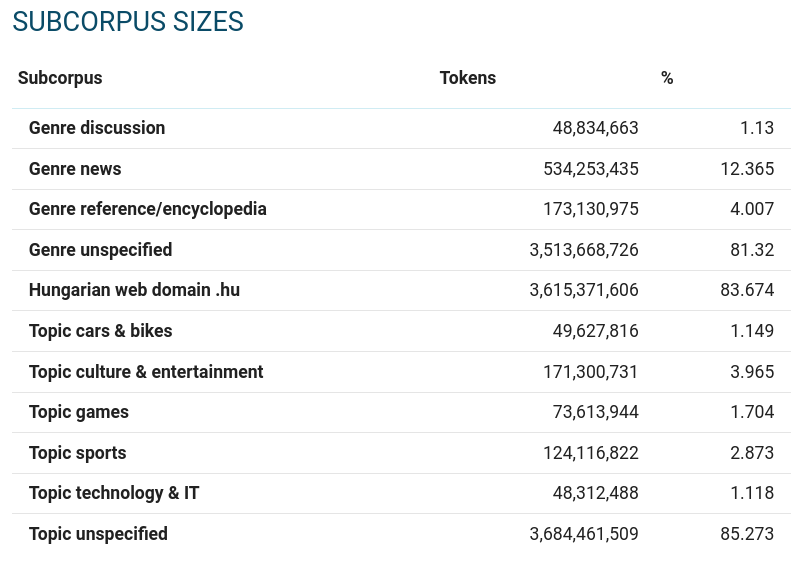Select the 83.674 percentage value
Screen dimensions: 795x575
tap(746, 290)
